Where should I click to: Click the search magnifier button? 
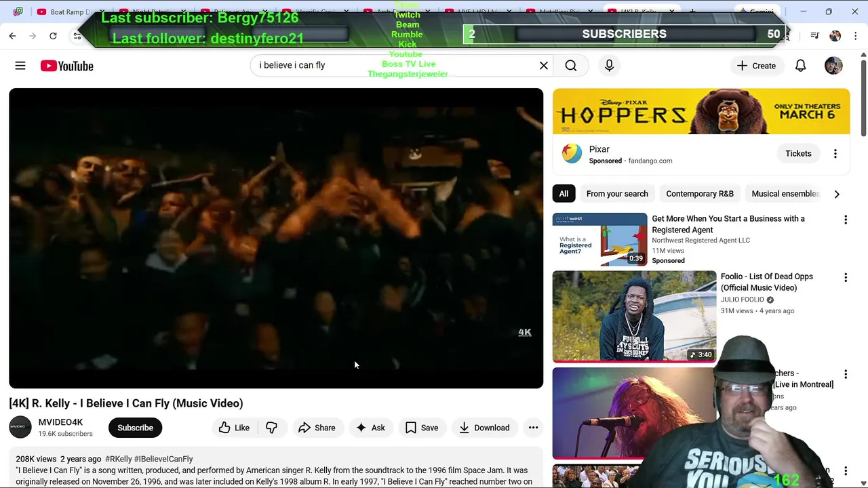click(x=571, y=66)
